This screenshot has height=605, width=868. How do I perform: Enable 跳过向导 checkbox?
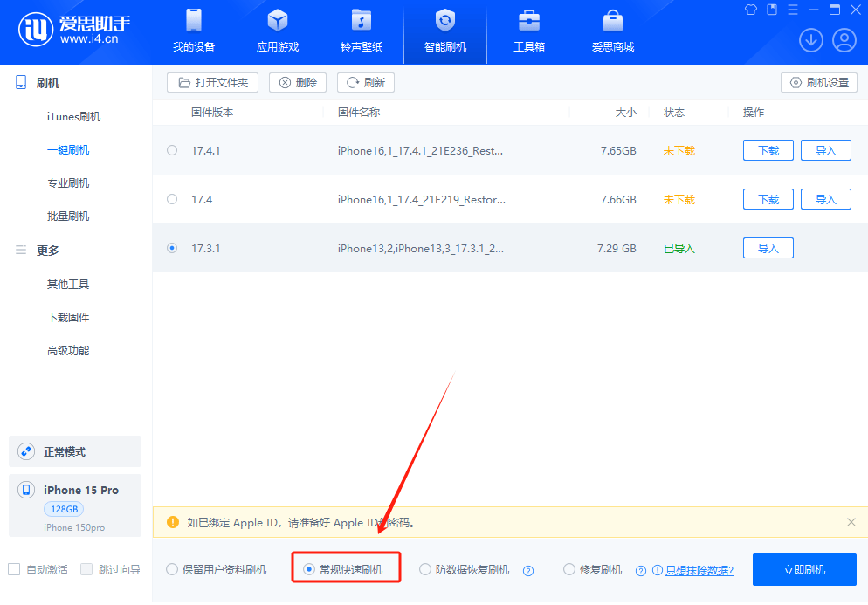[86, 569]
